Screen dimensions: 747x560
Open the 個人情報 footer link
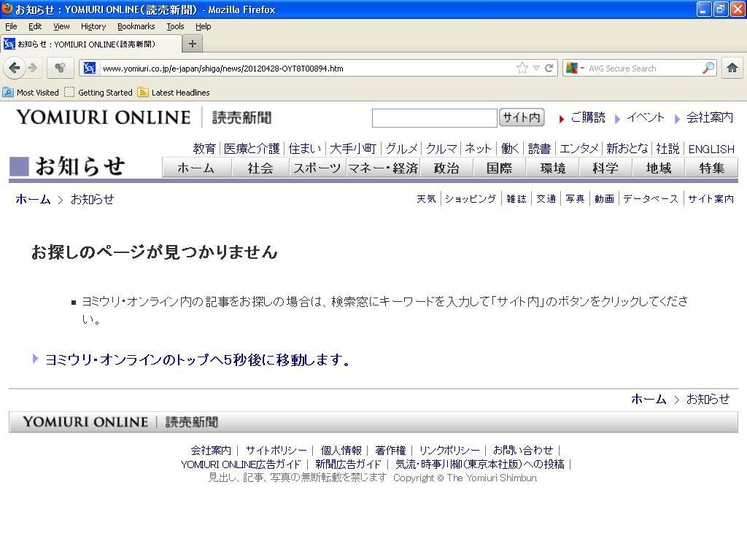(341, 450)
